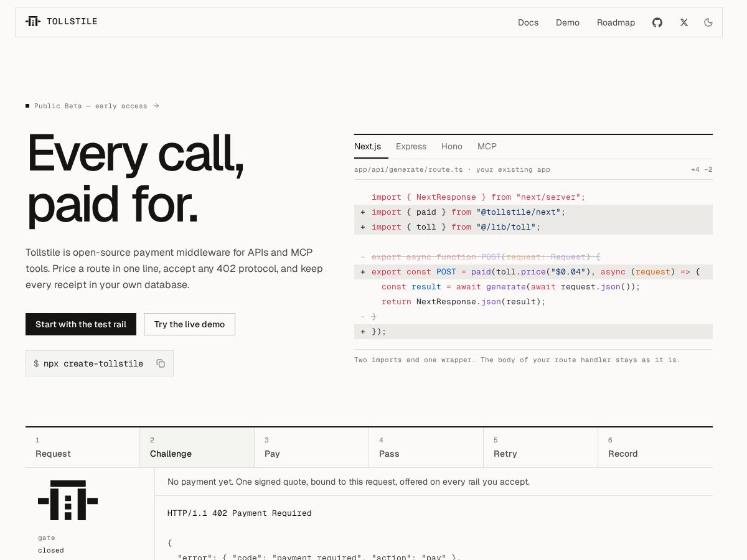747x560 pixels.
Task: Switch to the Next.js code tab
Action: (368, 146)
